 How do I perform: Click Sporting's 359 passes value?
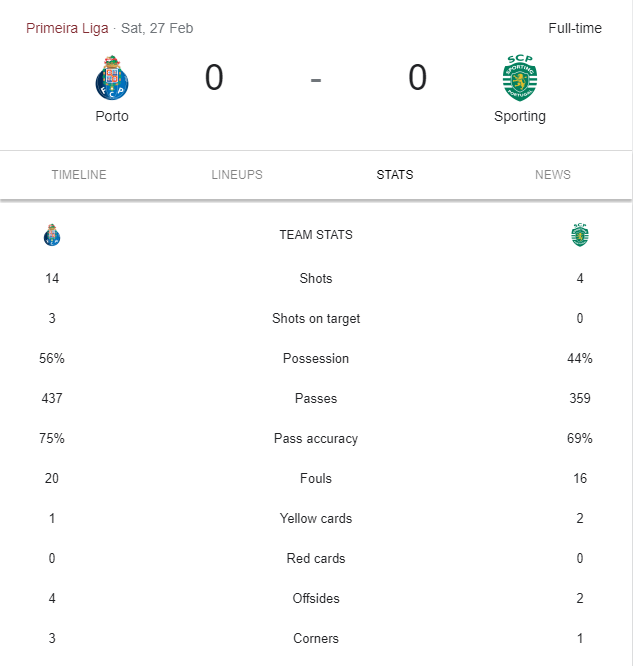click(580, 399)
